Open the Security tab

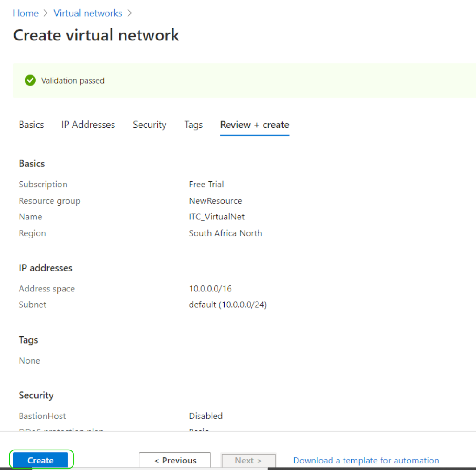150,125
